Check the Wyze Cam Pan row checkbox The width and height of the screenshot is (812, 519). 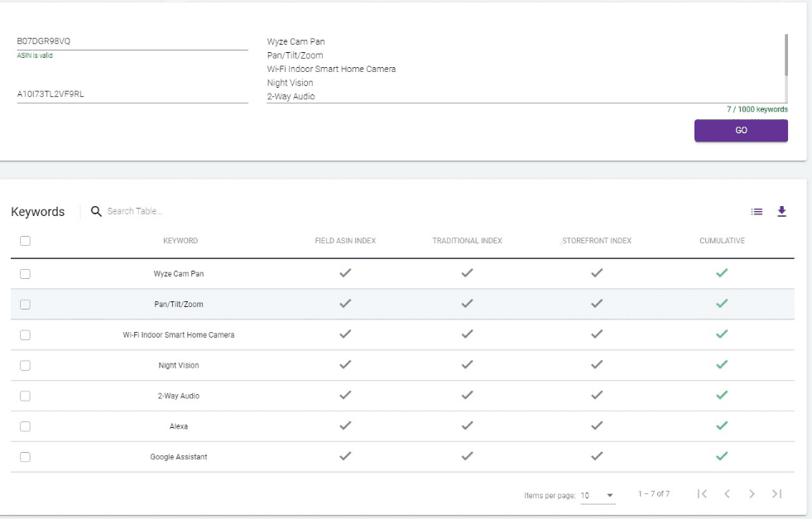click(25, 274)
